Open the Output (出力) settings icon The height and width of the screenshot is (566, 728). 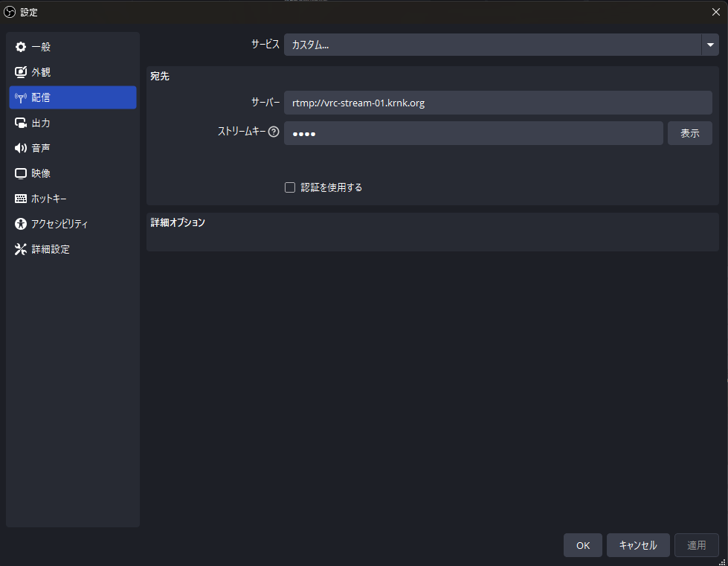point(21,123)
